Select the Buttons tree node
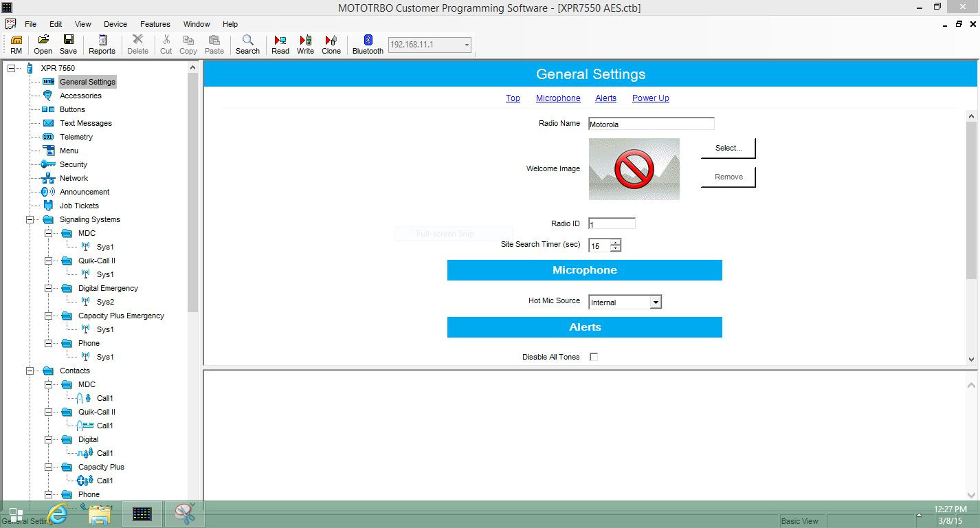The height and width of the screenshot is (528, 980). tap(72, 109)
